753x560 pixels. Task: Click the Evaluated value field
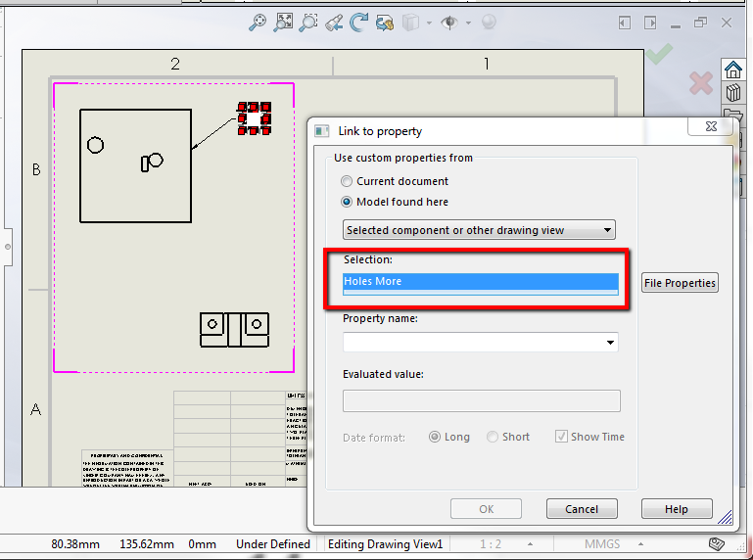tap(481, 401)
